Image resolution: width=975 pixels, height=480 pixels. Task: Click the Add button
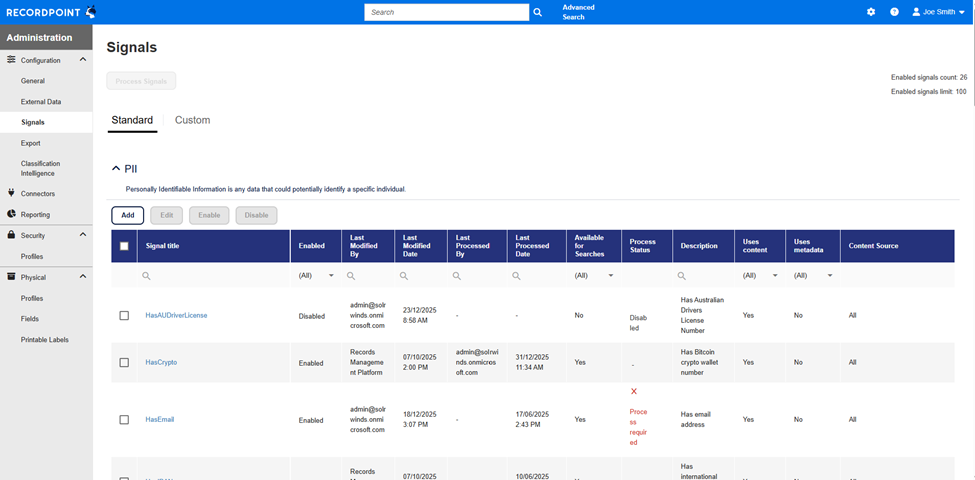[128, 215]
